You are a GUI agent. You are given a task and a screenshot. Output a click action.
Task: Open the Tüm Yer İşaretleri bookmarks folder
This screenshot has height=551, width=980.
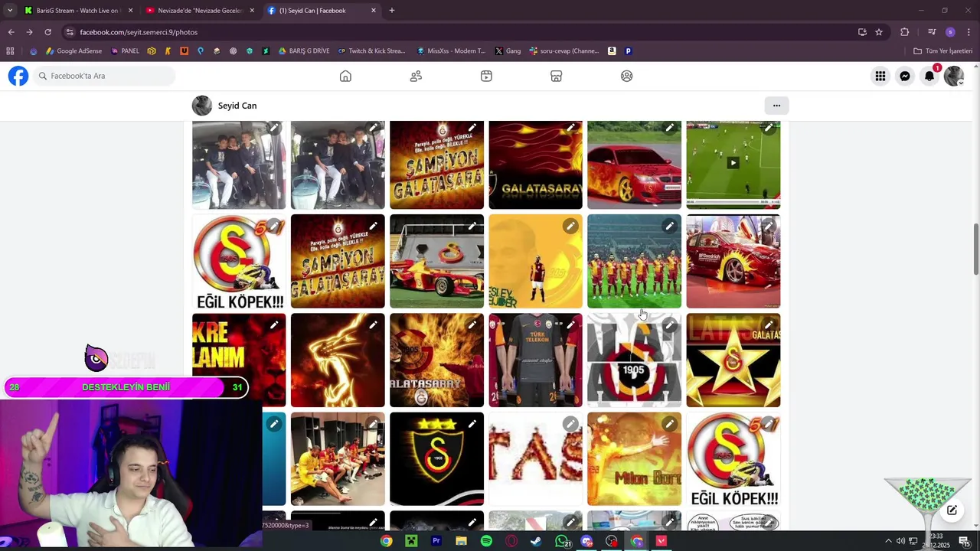click(943, 51)
